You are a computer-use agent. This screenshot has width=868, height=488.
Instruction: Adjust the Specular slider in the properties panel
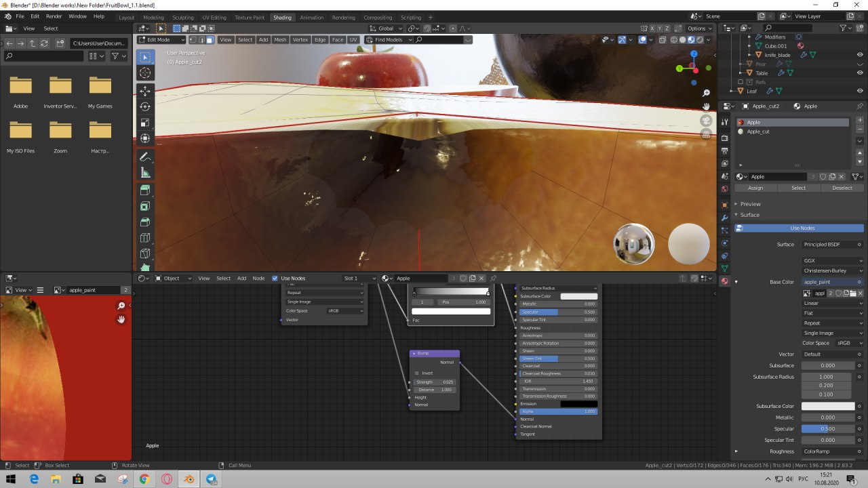point(828,428)
